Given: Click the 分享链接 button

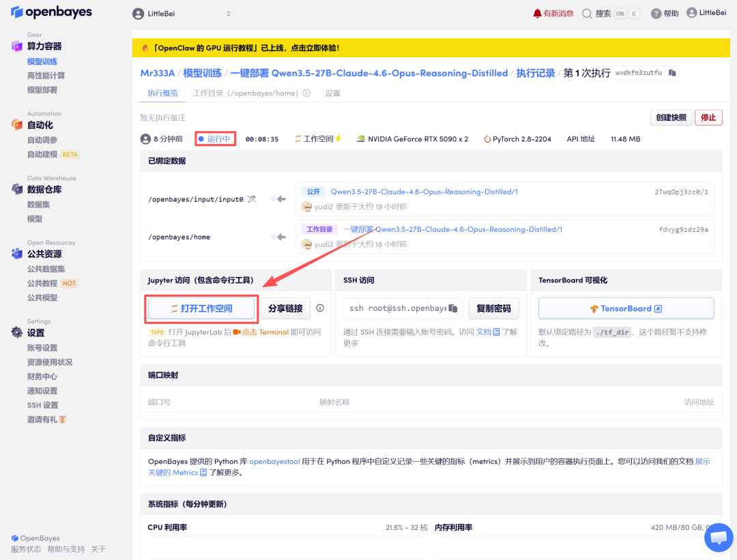Looking at the screenshot, I should click(285, 309).
